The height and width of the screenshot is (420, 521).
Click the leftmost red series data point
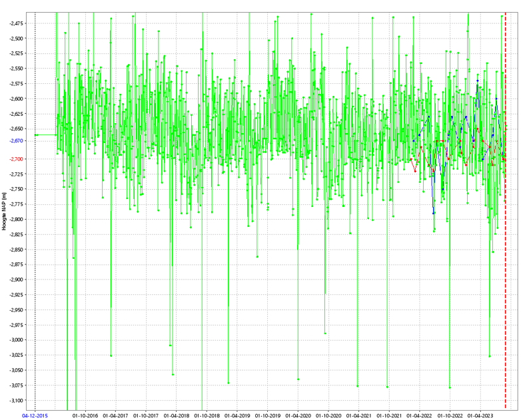tap(410, 158)
